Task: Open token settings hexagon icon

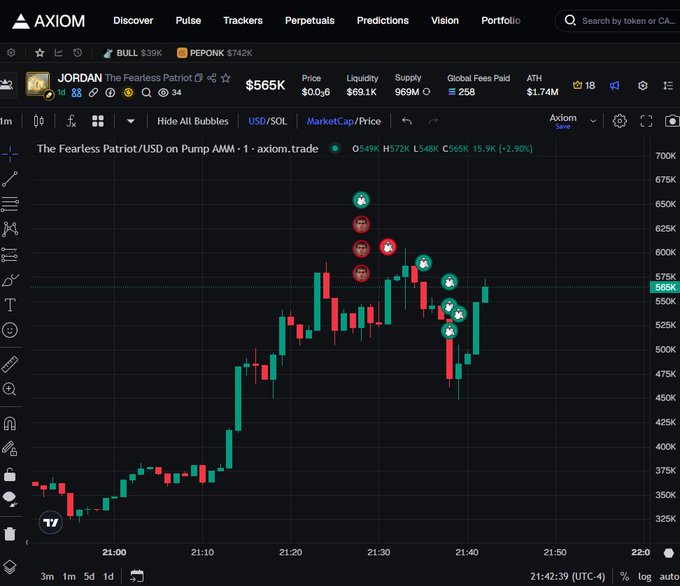Action: [x=643, y=85]
